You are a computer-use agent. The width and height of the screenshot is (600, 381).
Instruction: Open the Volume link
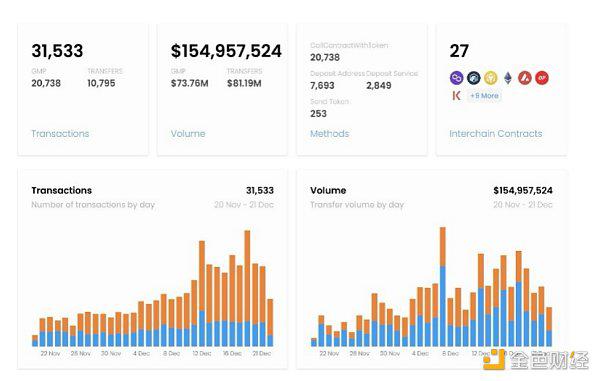click(188, 134)
